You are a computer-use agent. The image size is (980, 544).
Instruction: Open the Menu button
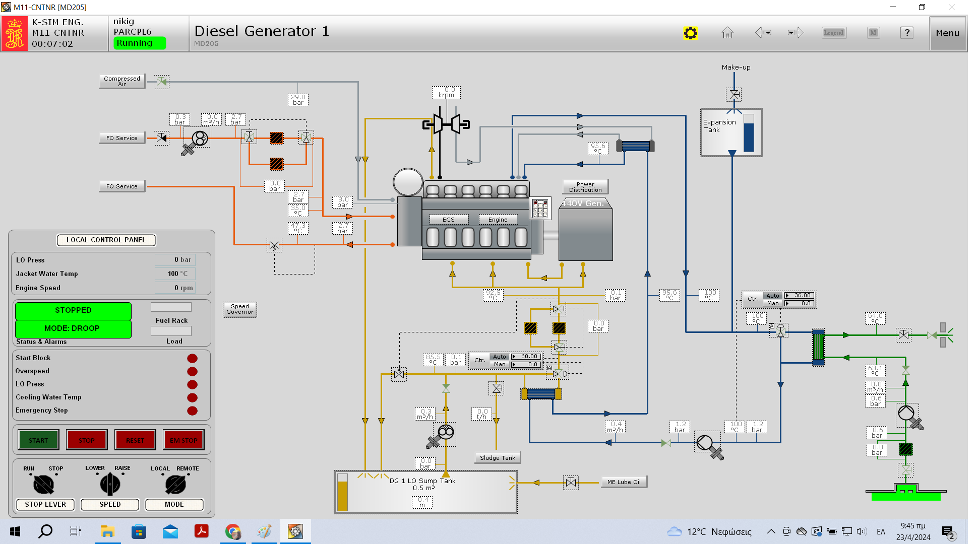(x=947, y=33)
